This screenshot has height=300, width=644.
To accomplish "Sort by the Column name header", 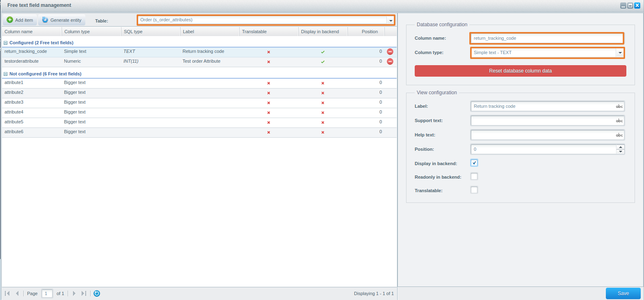I will (x=18, y=32).
